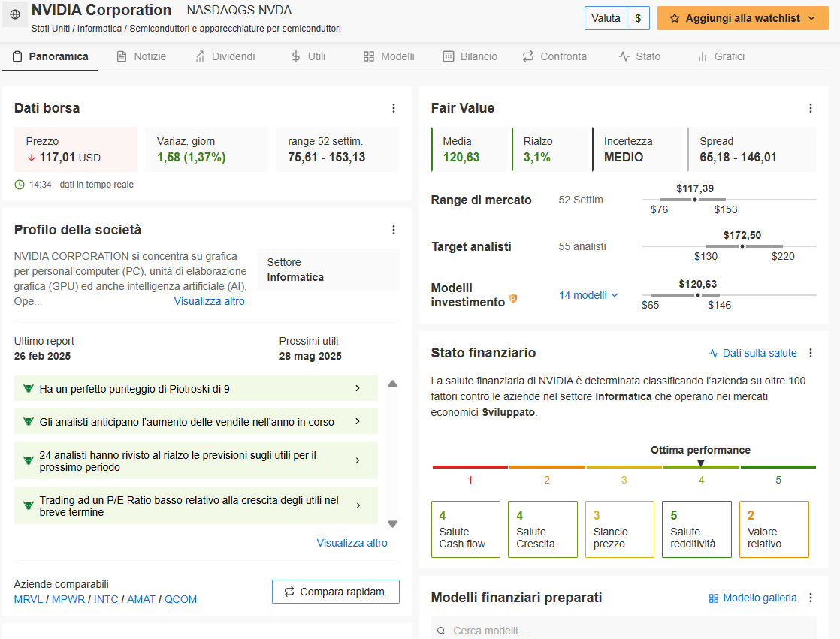Switch to the Notizie tab

point(141,57)
